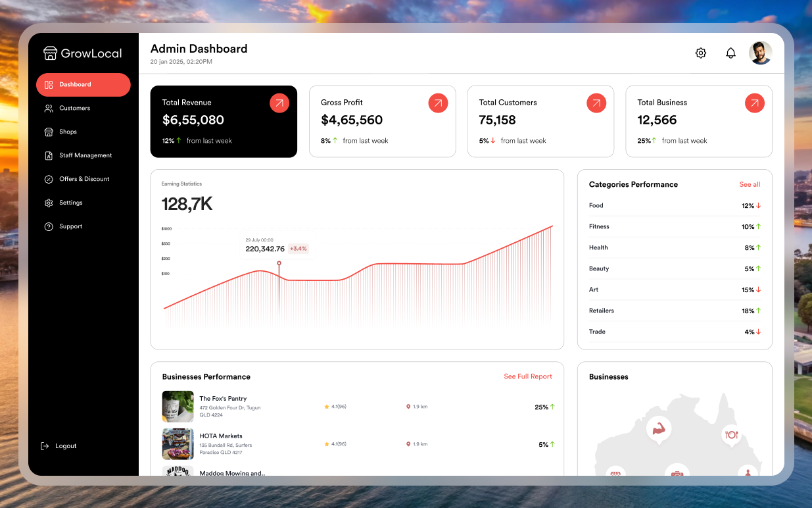Open Gross Profit details arrow icon
Screen dimensions: 812x508
(438, 103)
